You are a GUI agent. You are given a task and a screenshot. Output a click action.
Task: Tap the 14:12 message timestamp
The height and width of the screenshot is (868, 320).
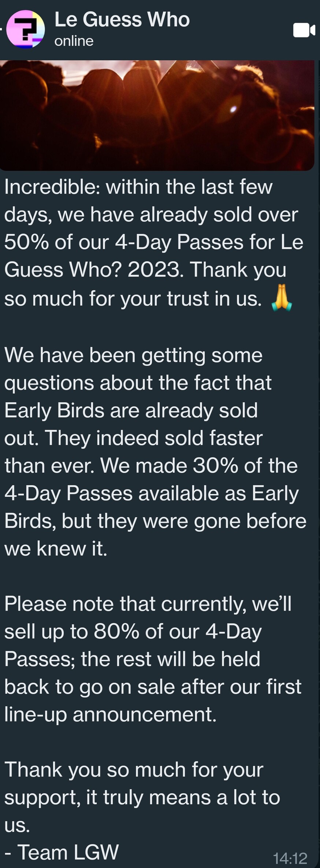point(290,858)
